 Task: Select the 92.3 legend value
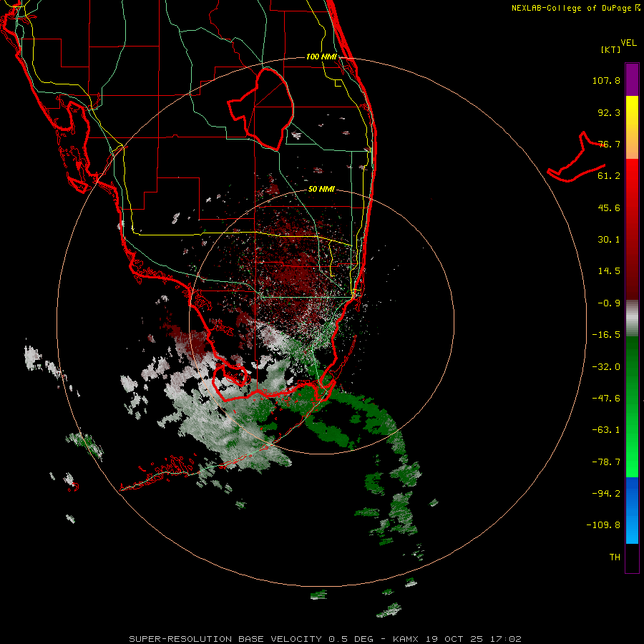tap(609, 112)
